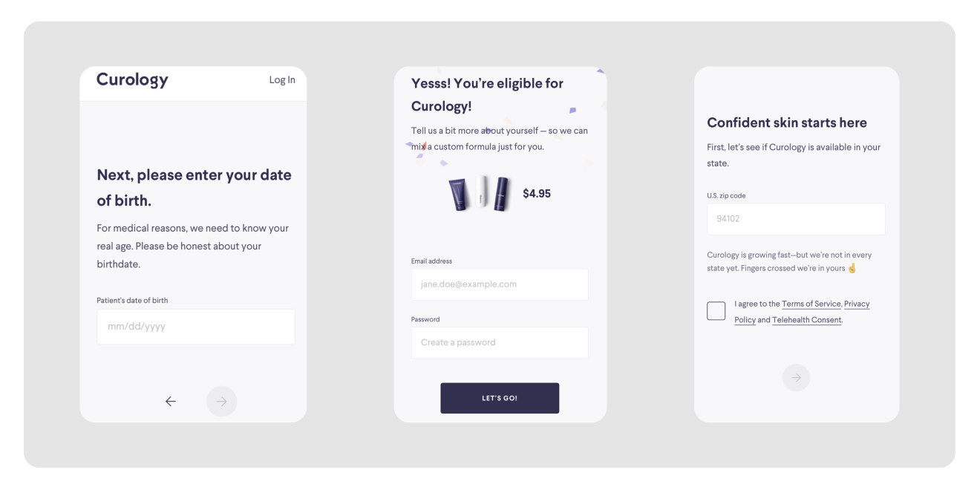The width and height of the screenshot is (980, 493).
Task: Click the LET'S GO! button
Action: 500,398
